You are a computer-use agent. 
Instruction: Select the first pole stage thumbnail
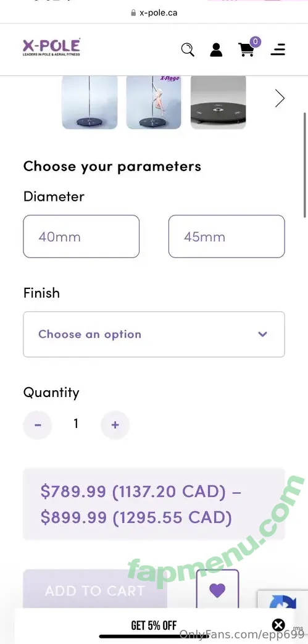(89, 102)
